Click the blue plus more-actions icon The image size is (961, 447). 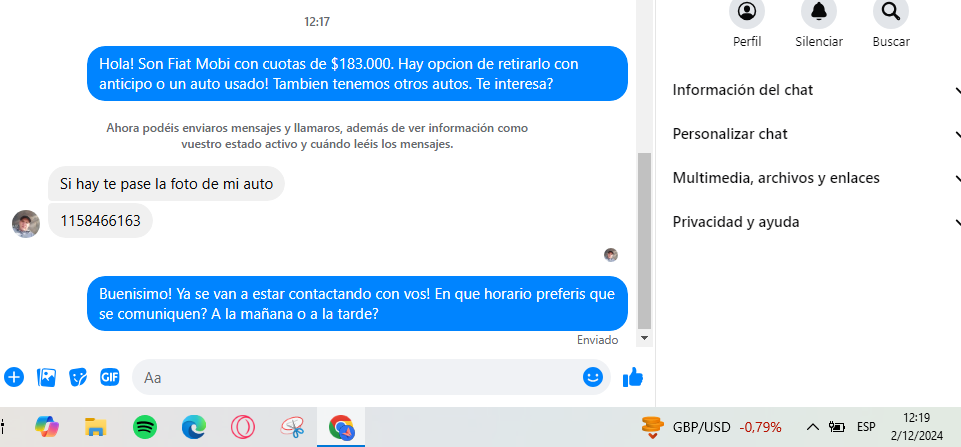click(x=13, y=377)
